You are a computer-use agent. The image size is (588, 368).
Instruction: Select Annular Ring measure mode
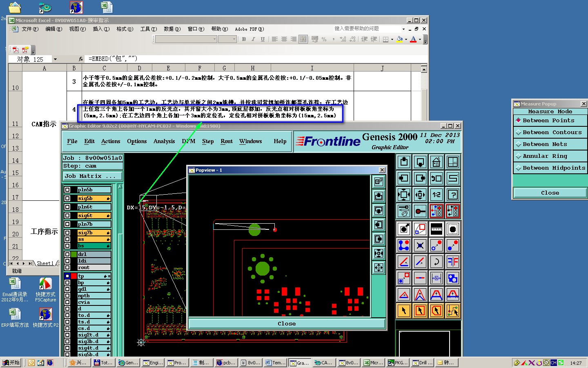pyautogui.click(x=550, y=156)
